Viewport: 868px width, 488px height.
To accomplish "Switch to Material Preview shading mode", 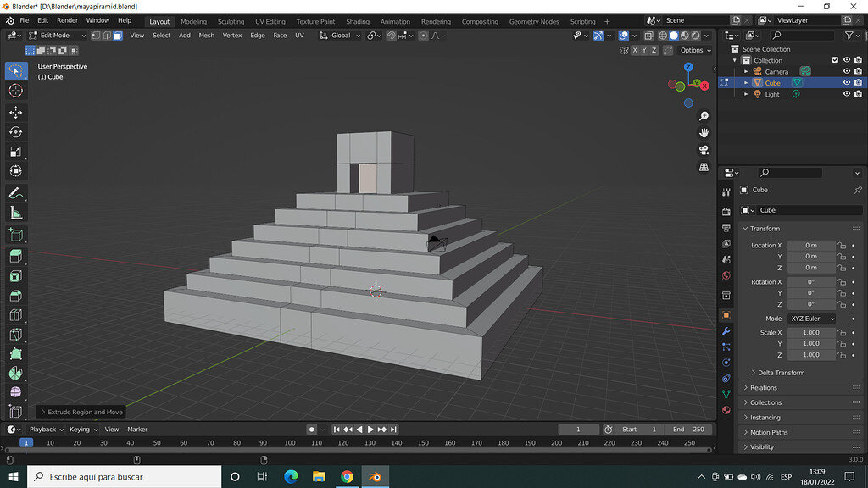I will (684, 36).
